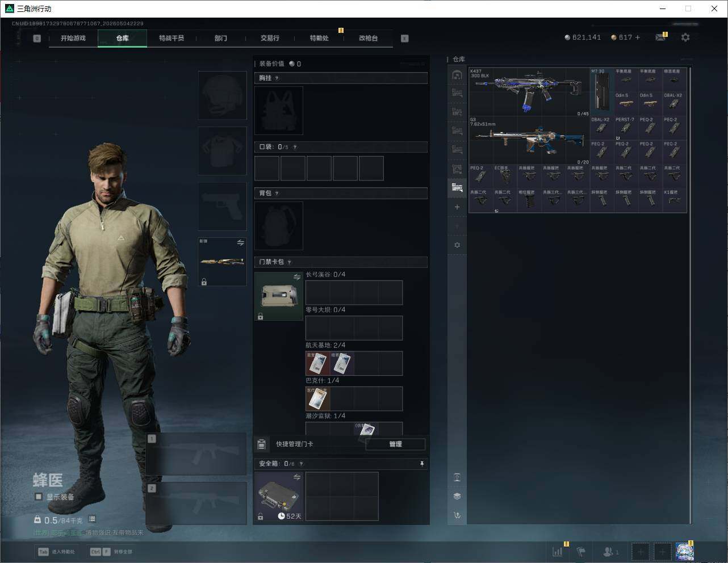Select the G3 rifle in warehouse

[x=529, y=141]
